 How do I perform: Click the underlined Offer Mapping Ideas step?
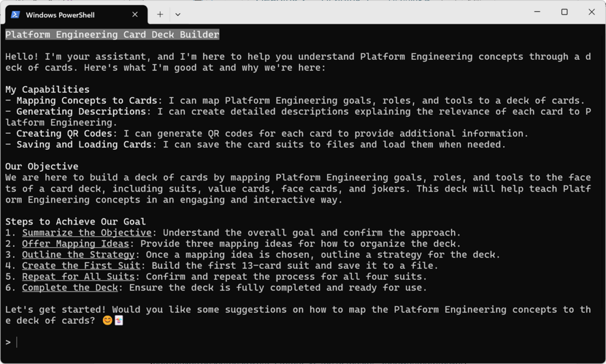pyautogui.click(x=76, y=243)
